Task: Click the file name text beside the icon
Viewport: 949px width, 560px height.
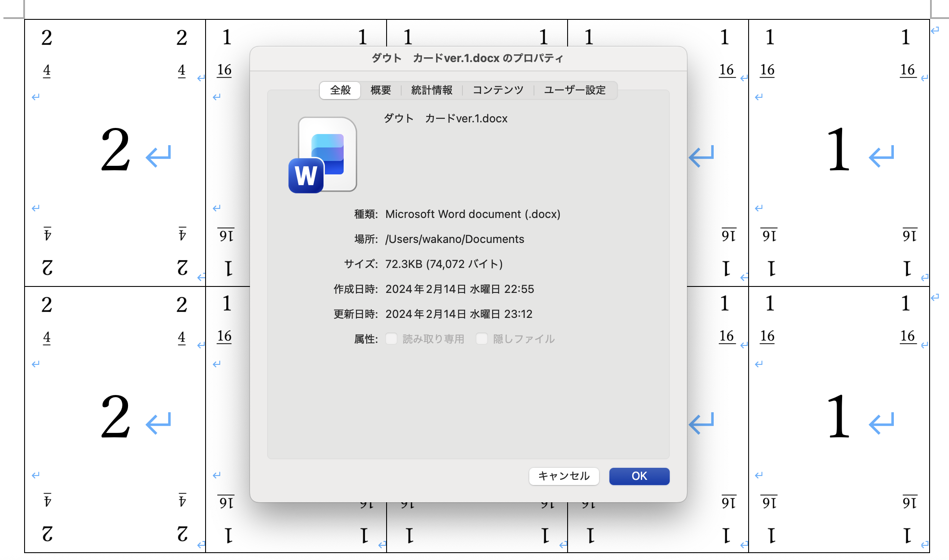Action: click(445, 118)
